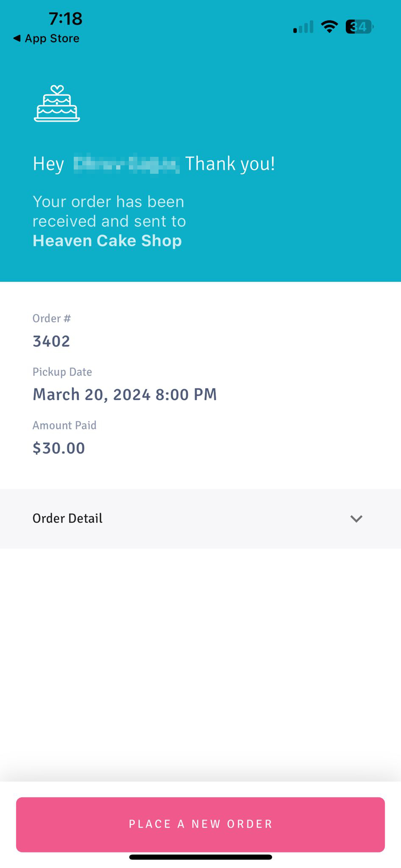401x868 pixels.
Task: Tap the Order Detail label
Action: coord(67,518)
